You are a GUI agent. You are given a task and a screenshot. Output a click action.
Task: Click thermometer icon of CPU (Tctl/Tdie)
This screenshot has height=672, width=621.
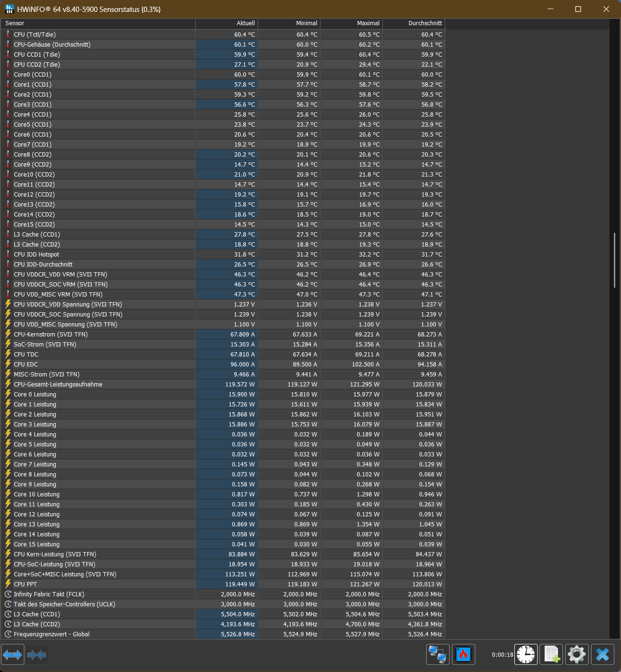coord(8,35)
